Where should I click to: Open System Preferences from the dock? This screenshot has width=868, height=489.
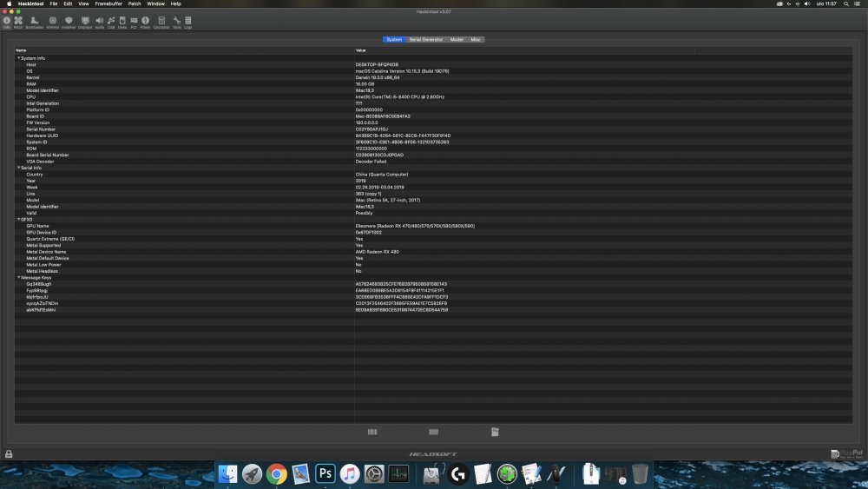(373, 474)
